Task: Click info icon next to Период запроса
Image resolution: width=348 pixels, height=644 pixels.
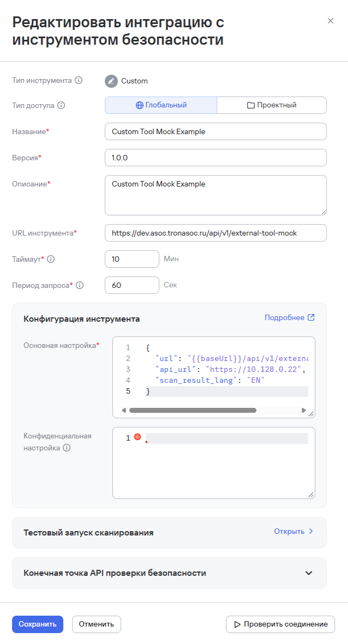Action: point(80,285)
